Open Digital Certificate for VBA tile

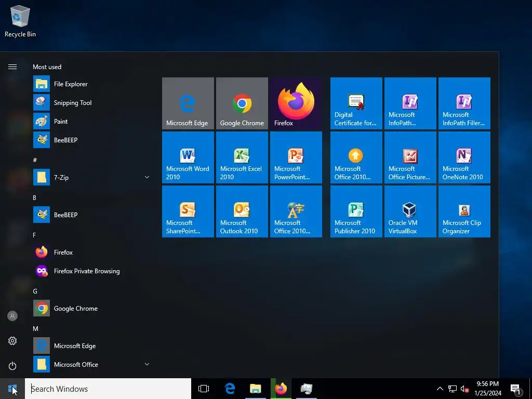[356, 103]
